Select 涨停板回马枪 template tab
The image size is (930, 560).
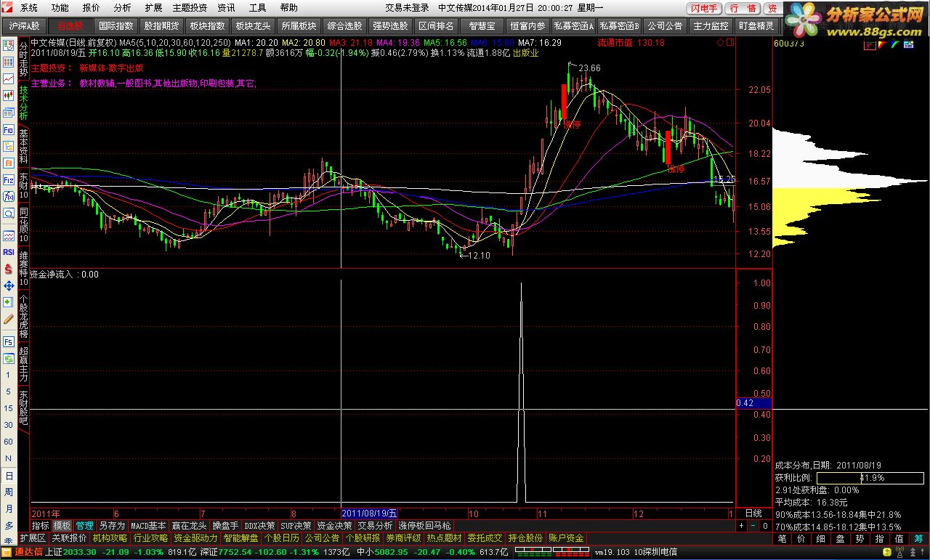tap(424, 525)
